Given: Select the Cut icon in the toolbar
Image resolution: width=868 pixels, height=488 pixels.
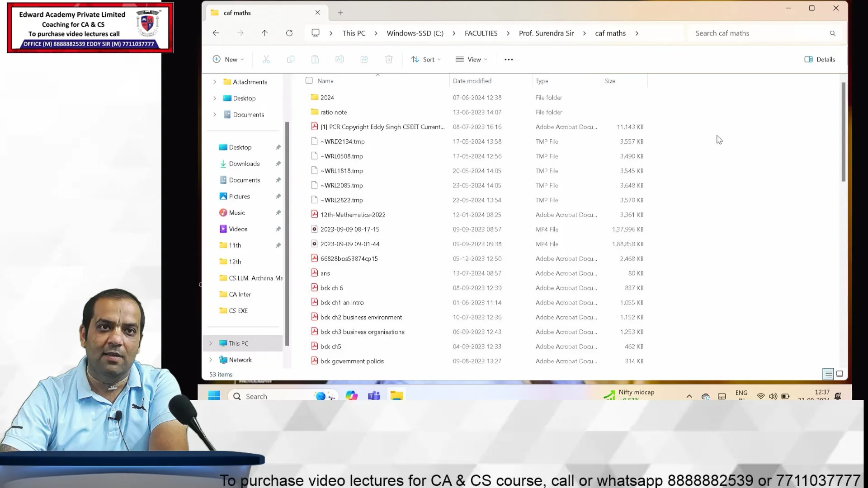Looking at the screenshot, I should pos(266,59).
